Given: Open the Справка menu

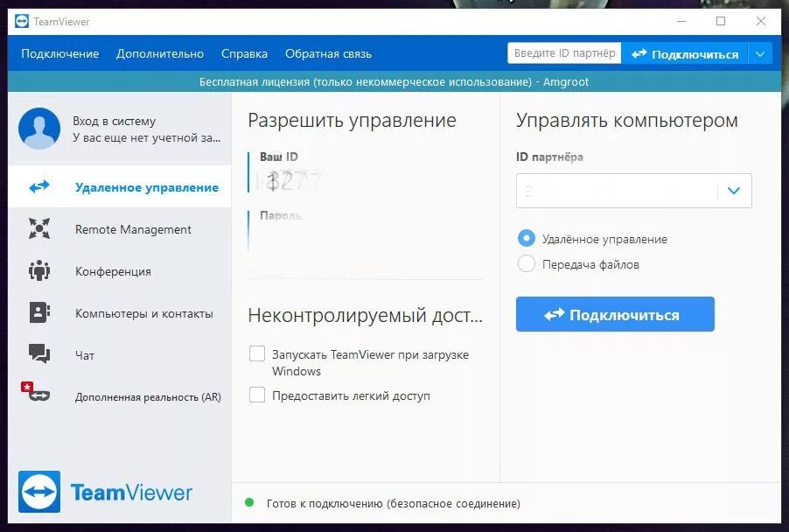Looking at the screenshot, I should pyautogui.click(x=245, y=54).
